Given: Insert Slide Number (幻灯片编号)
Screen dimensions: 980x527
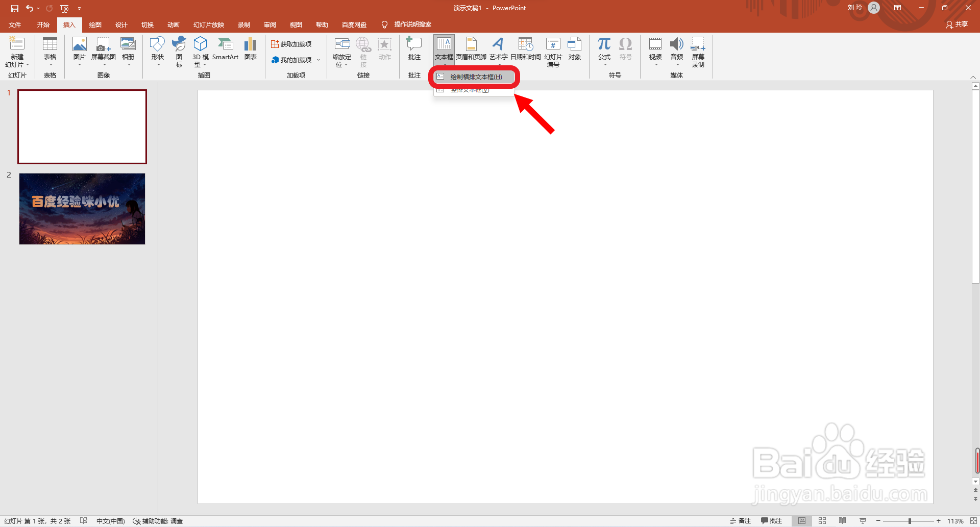Looking at the screenshot, I should (553, 52).
